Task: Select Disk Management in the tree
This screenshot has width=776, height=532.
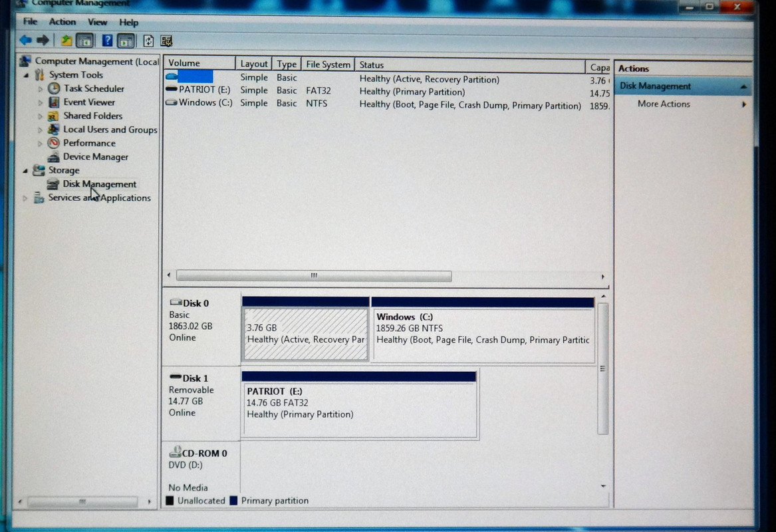Action: tap(99, 184)
